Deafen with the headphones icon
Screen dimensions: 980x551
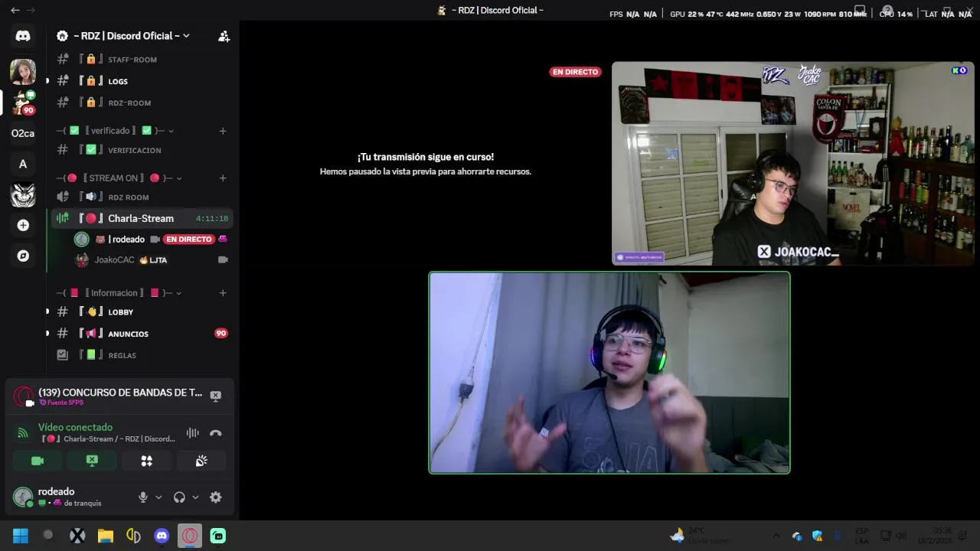click(x=179, y=497)
